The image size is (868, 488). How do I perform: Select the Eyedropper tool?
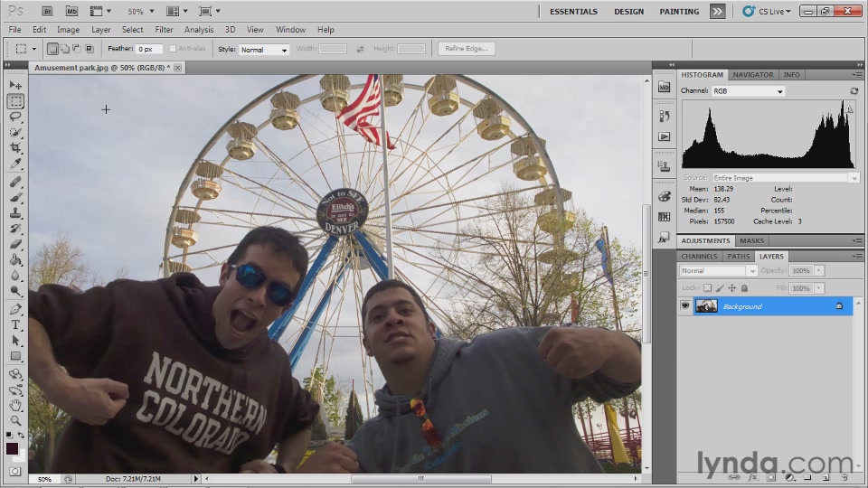coord(15,164)
